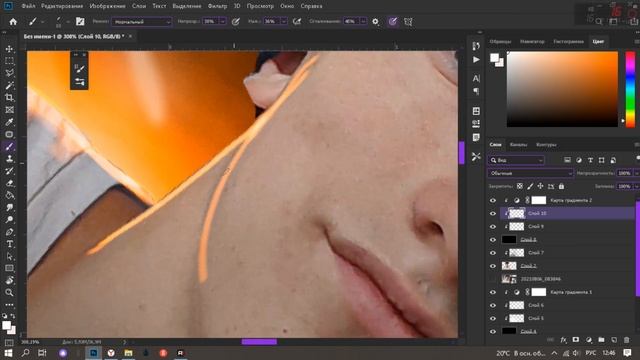Open the brush settings panel icon
The width and height of the screenshot is (640, 360).
pos(80,22)
